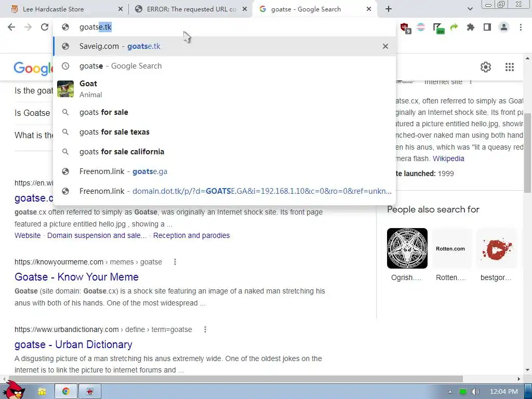Close the goatse Google Search tab

[369, 9]
